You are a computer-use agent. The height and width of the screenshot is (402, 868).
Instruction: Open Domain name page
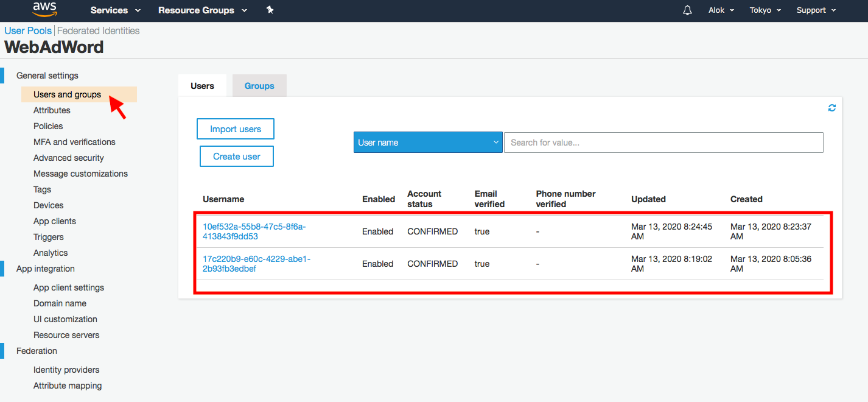60,303
